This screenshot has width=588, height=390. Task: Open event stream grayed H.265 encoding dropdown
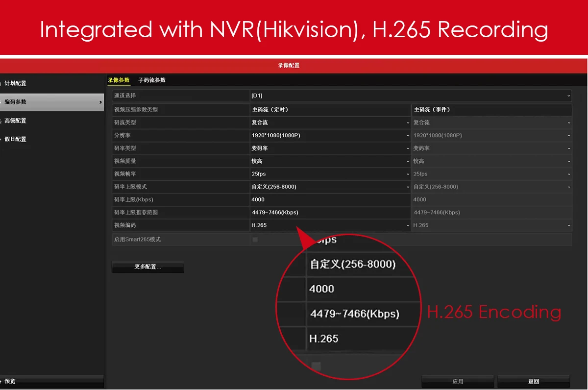[492, 225]
